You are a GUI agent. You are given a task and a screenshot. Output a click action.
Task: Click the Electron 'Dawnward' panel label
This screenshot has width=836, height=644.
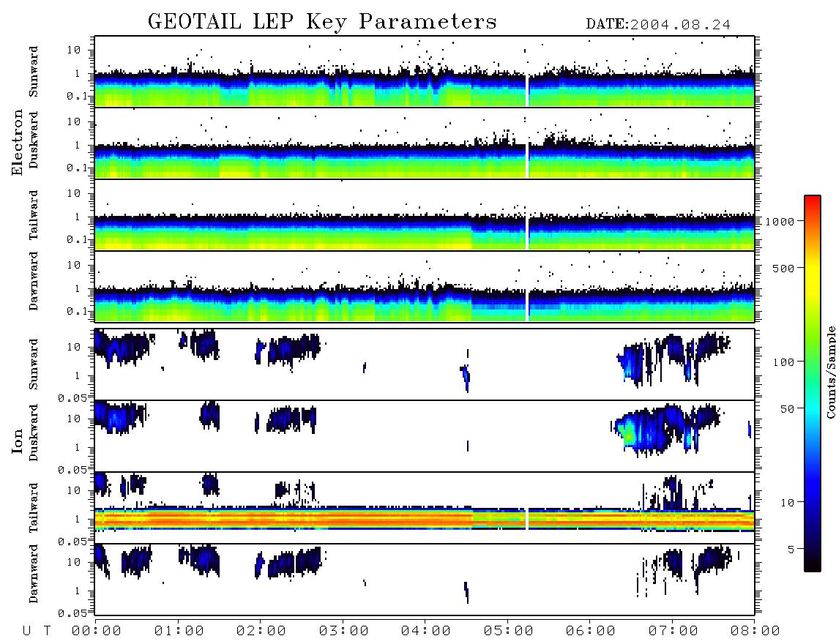pos(34,281)
